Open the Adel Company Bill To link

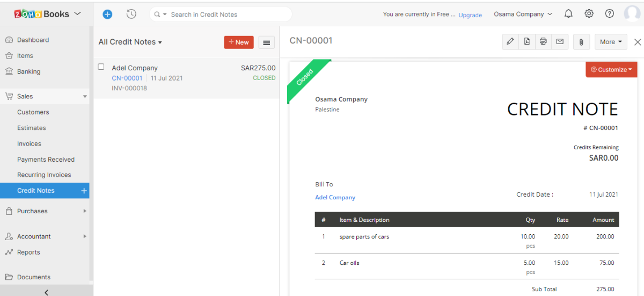(x=335, y=197)
